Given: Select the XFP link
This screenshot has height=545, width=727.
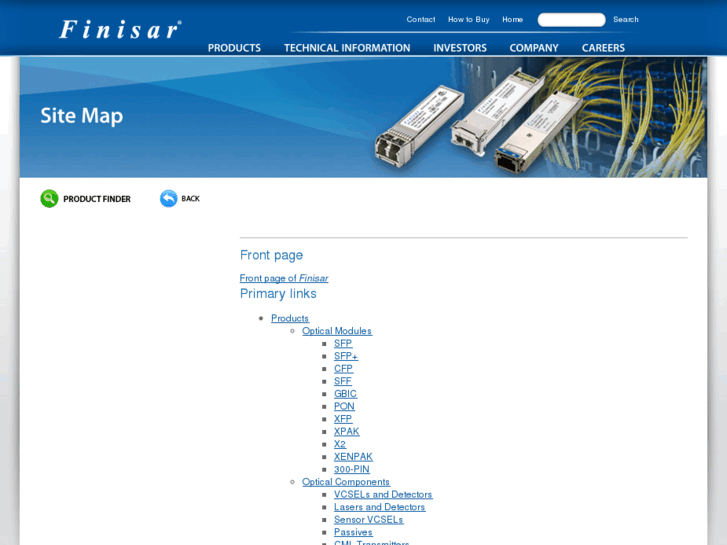Looking at the screenshot, I should point(343,418).
